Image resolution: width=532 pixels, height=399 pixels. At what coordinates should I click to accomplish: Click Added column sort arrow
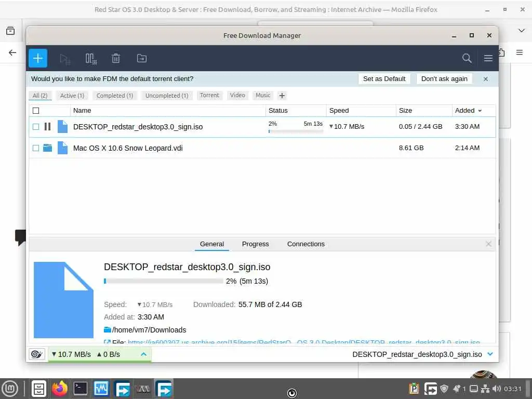(x=480, y=111)
